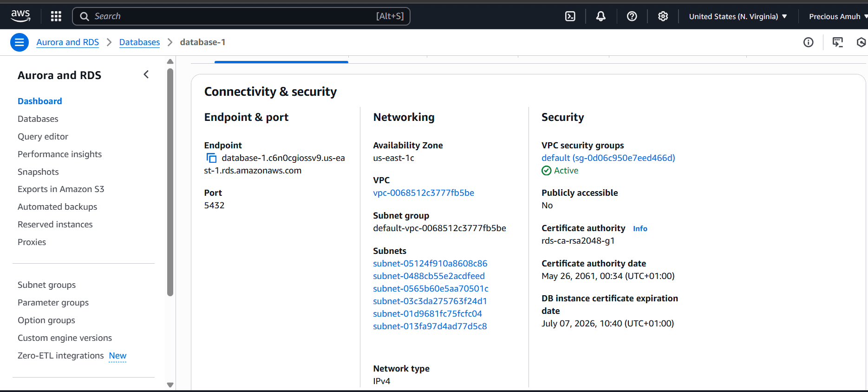The image size is (868, 392).
Task: Open VPC vpc-0068512c3777fb5be link
Action: (x=424, y=193)
